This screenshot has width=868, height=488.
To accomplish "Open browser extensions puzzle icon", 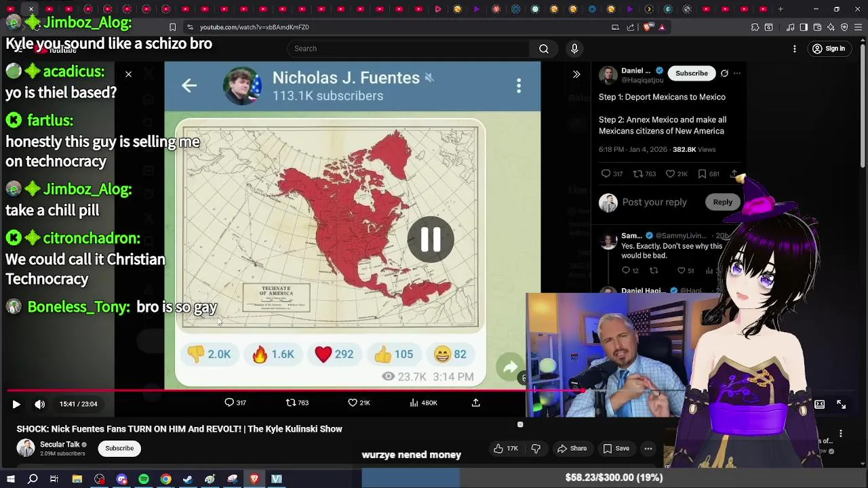I will 755,27.
